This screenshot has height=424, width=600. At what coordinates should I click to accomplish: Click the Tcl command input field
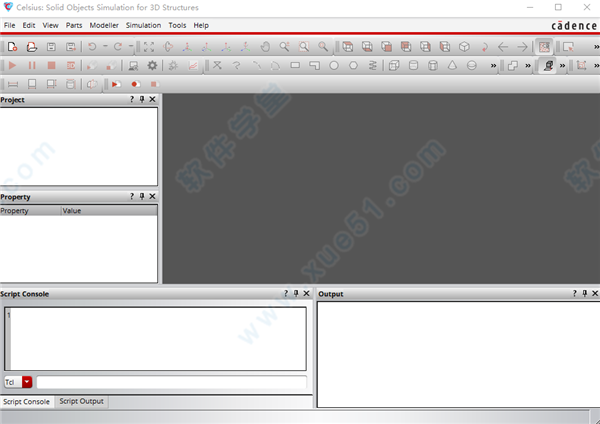coord(171,382)
